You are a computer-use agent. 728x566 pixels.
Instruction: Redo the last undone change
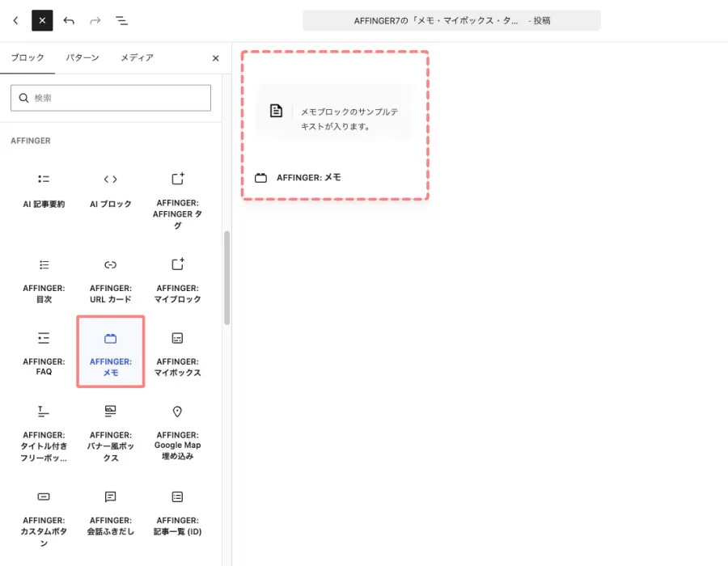[x=95, y=20]
